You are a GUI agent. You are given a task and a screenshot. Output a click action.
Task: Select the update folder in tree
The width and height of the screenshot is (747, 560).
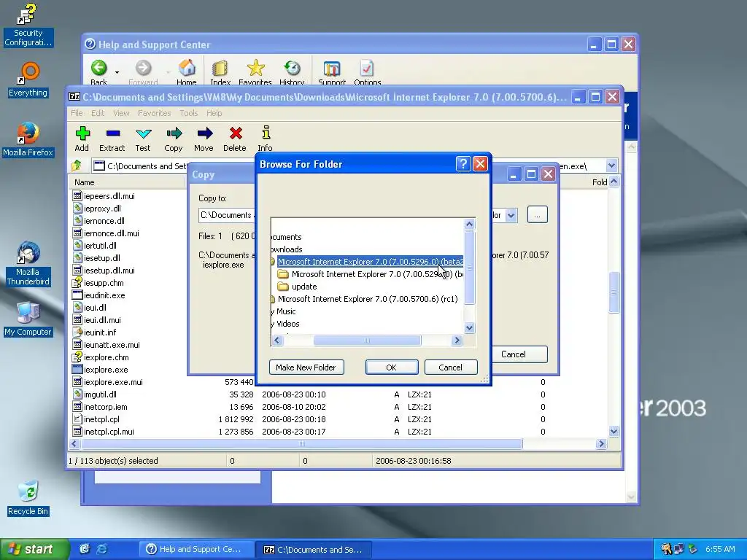point(304,287)
